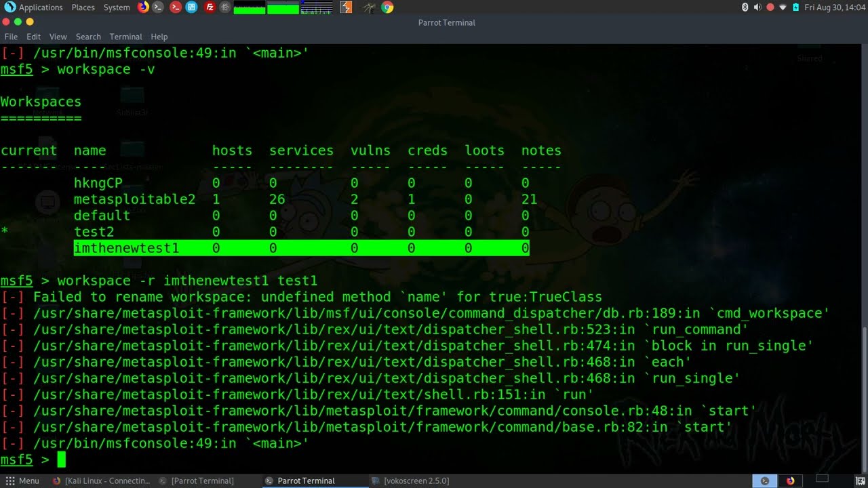Screen dimensions: 868x488
Task: Click the 'vulns' column header
Action: [370, 150]
